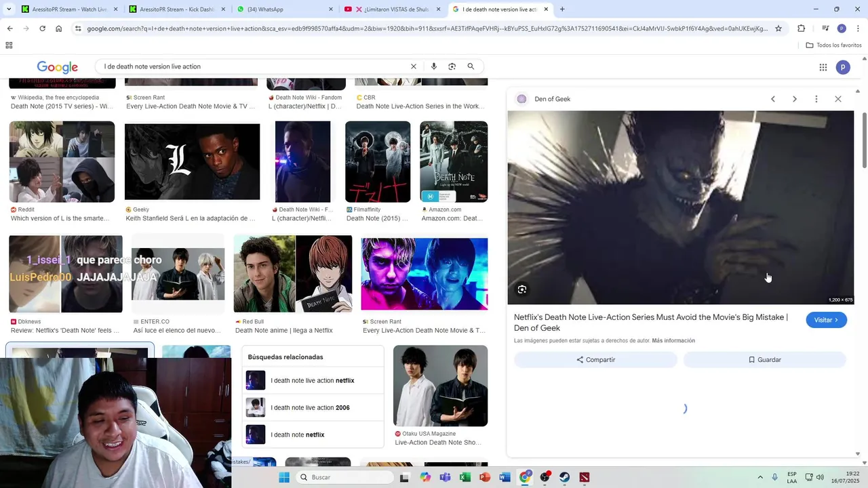Open browser extensions menu
The height and width of the screenshot is (488, 868).
[x=801, y=28]
